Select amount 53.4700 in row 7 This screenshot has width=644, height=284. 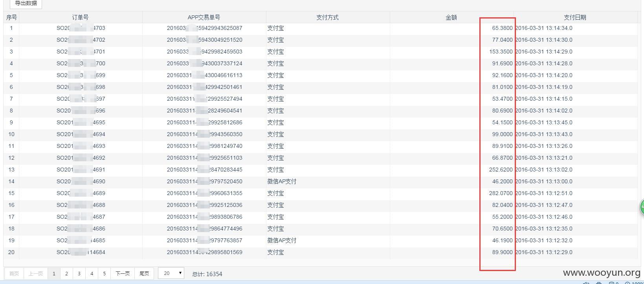(502, 99)
